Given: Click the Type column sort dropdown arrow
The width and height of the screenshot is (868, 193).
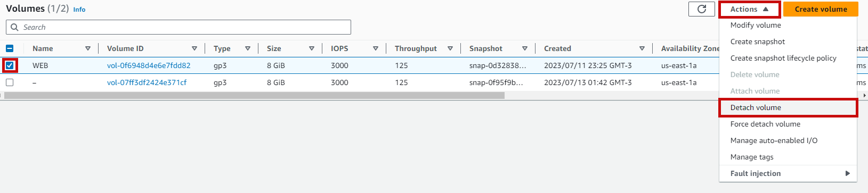Looking at the screenshot, I should pos(248,48).
